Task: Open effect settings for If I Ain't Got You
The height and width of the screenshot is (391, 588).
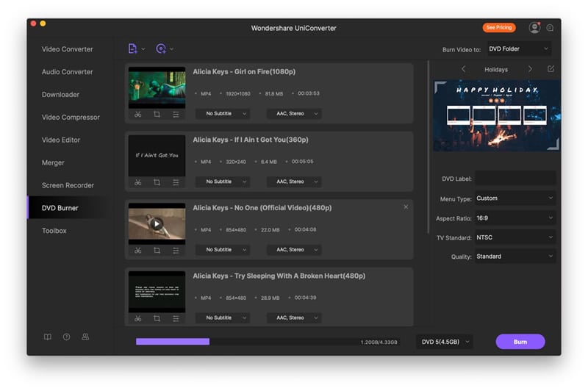Action: (x=176, y=182)
